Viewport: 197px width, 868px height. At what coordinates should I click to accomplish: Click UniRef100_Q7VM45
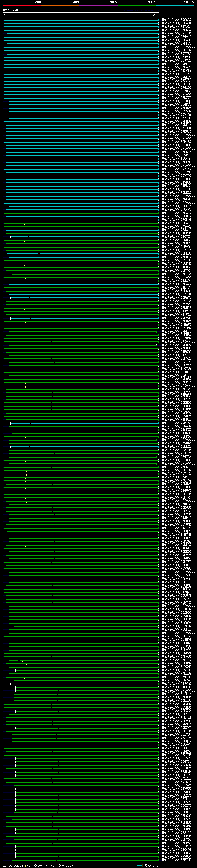[177, 443]
